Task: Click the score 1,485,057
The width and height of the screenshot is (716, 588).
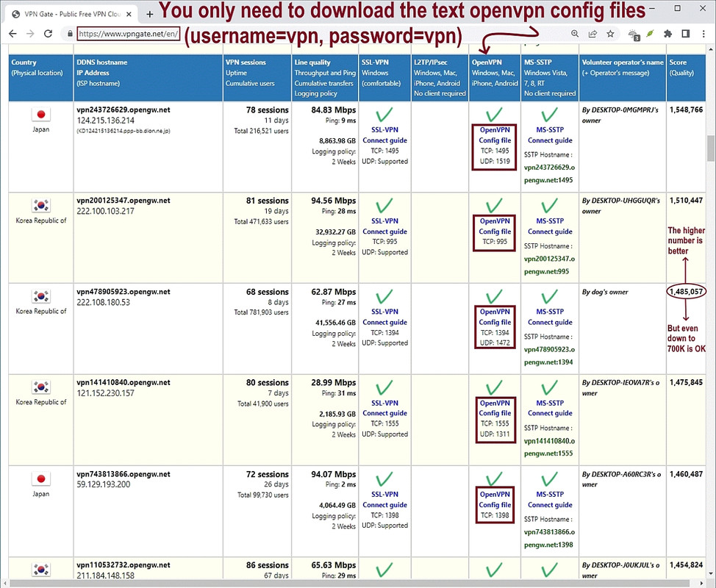Action: (x=686, y=291)
